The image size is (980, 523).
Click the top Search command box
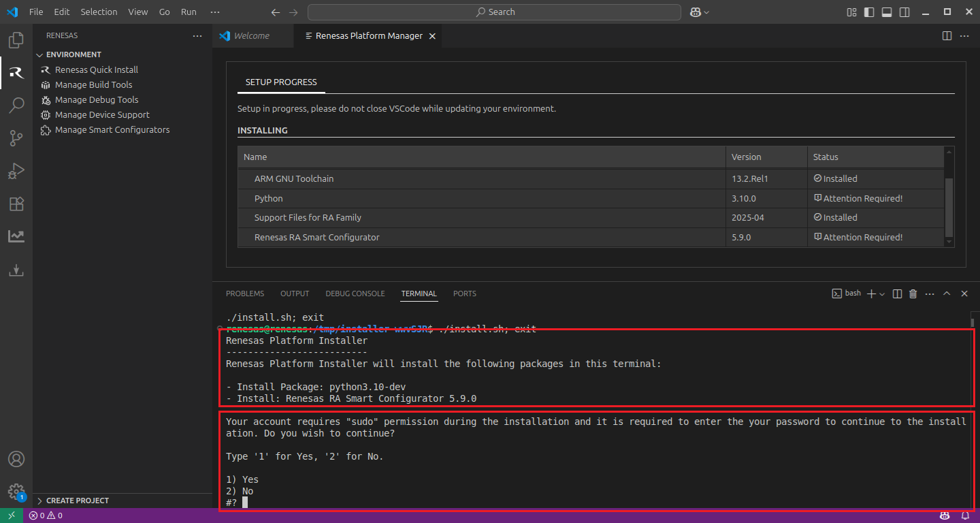coord(494,12)
